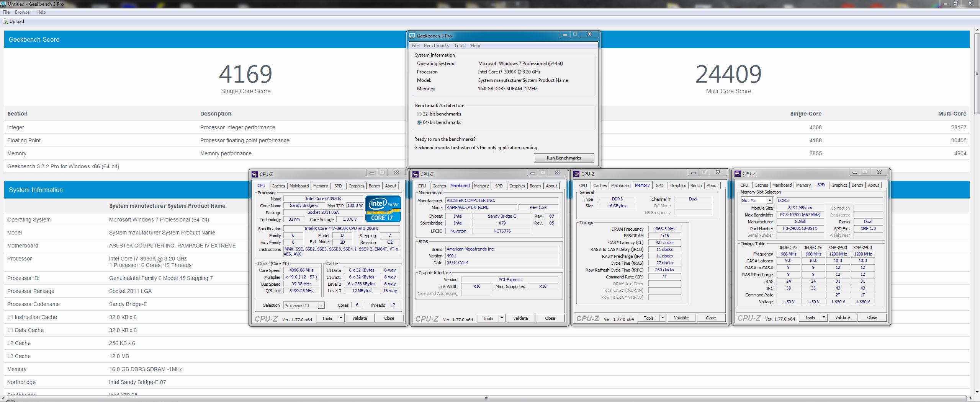Click the Geekbench 3 Pro dialog title icon
Viewport: 980px width, 402px height.
(x=412, y=36)
